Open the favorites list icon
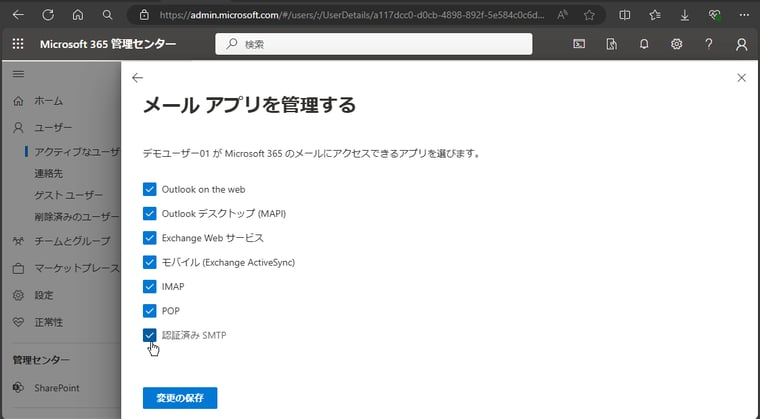The width and height of the screenshot is (760, 419). click(655, 15)
